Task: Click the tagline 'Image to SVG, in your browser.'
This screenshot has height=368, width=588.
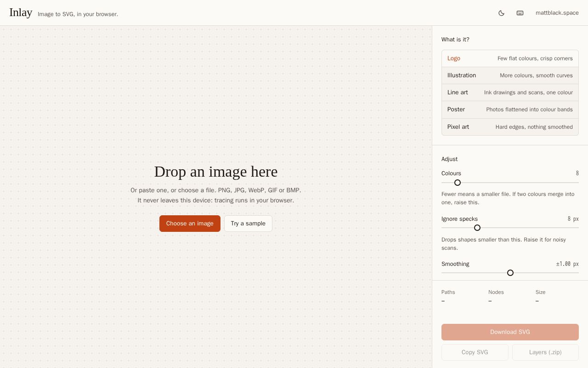Action: coord(78,14)
